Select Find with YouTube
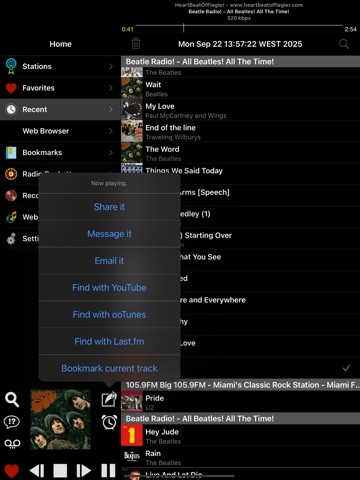 click(x=109, y=287)
